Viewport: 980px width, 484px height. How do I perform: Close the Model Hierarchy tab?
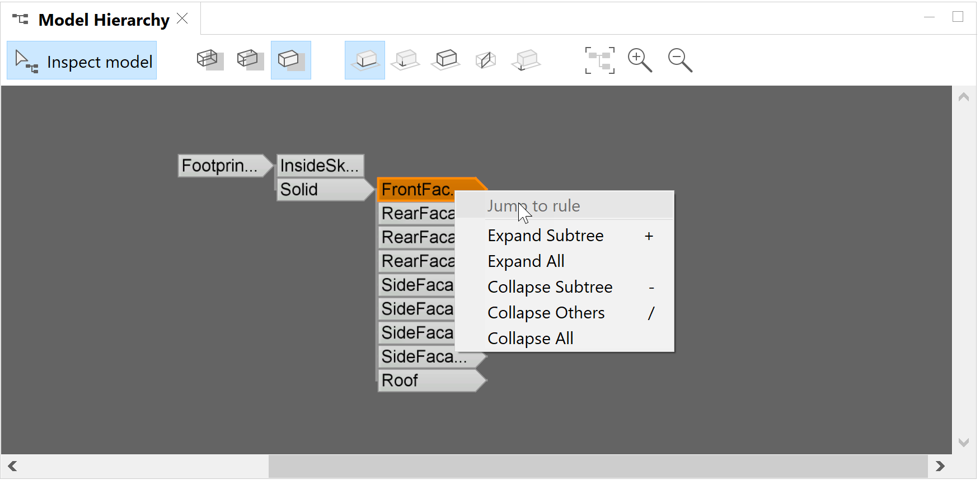coord(182,19)
